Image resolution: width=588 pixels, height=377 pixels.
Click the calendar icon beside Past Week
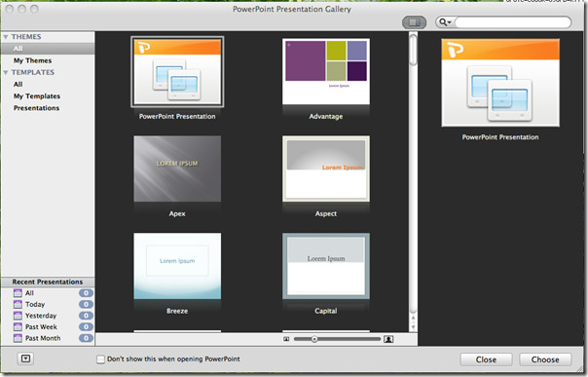point(18,326)
